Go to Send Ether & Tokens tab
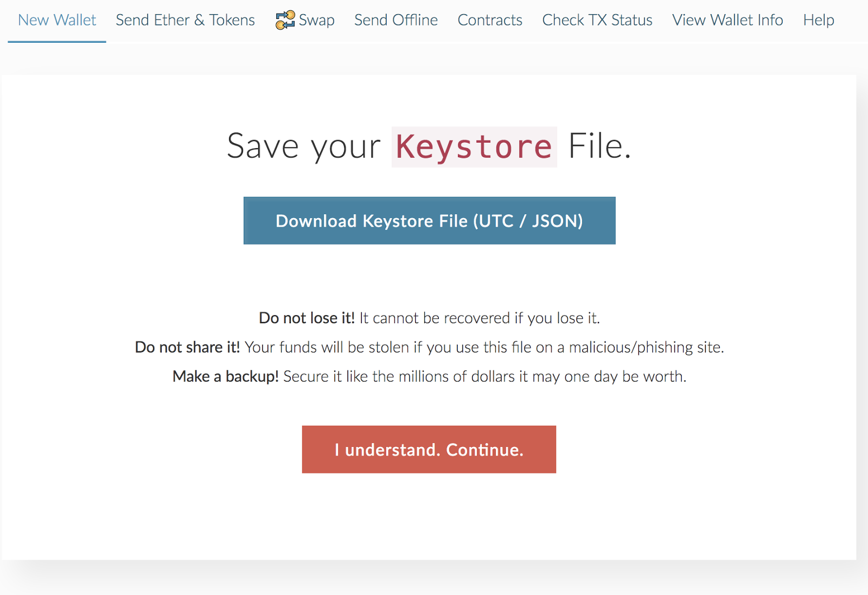Viewport: 868px width, 595px height. (185, 20)
